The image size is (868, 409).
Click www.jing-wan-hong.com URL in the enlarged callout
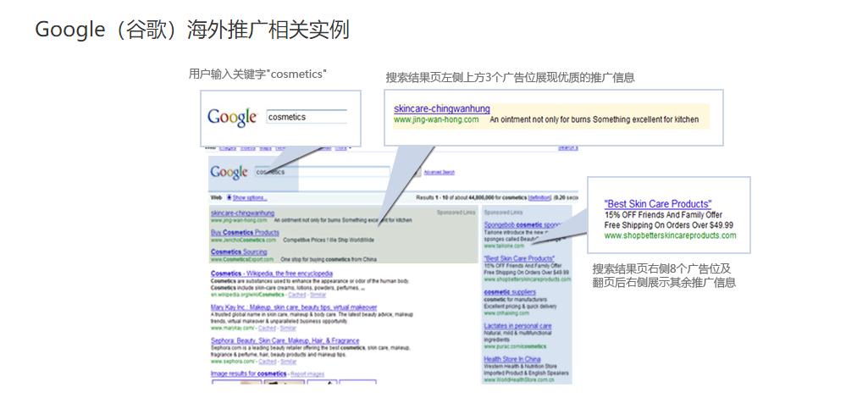click(436, 119)
